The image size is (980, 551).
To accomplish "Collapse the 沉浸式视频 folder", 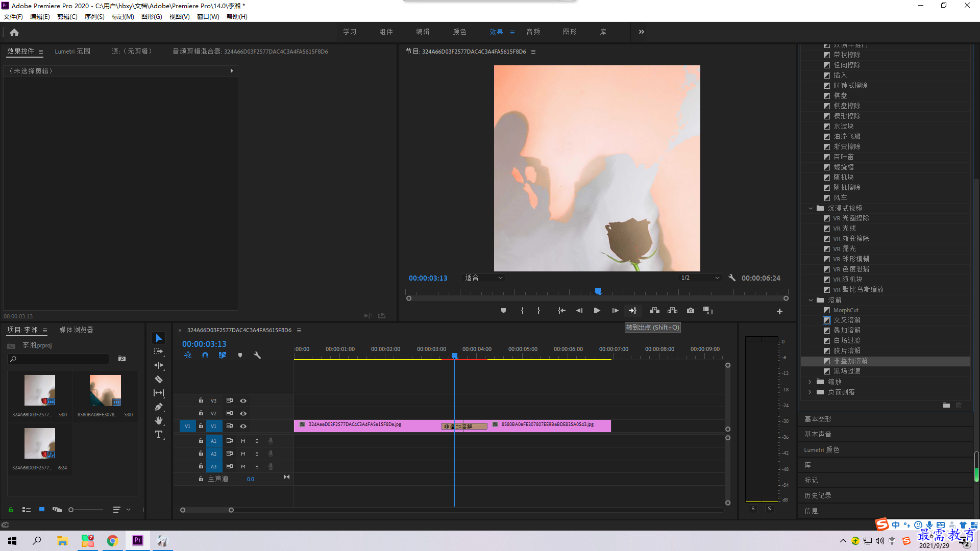I will click(811, 208).
